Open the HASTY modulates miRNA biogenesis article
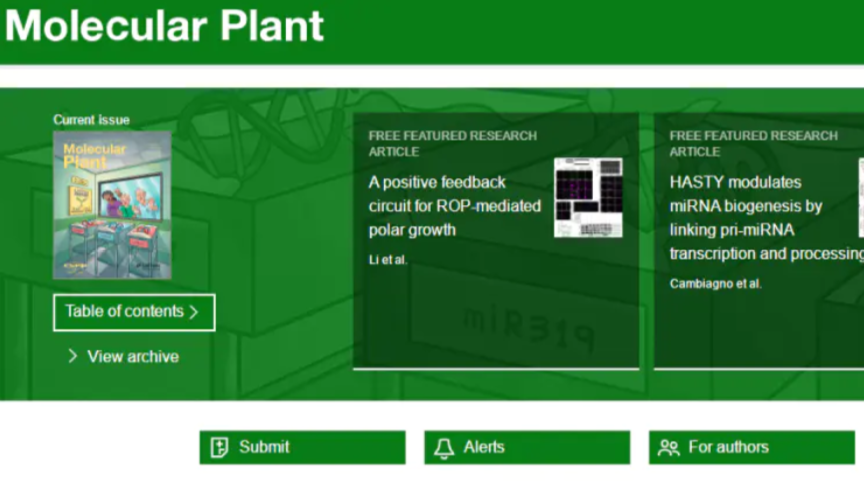 tap(766, 218)
